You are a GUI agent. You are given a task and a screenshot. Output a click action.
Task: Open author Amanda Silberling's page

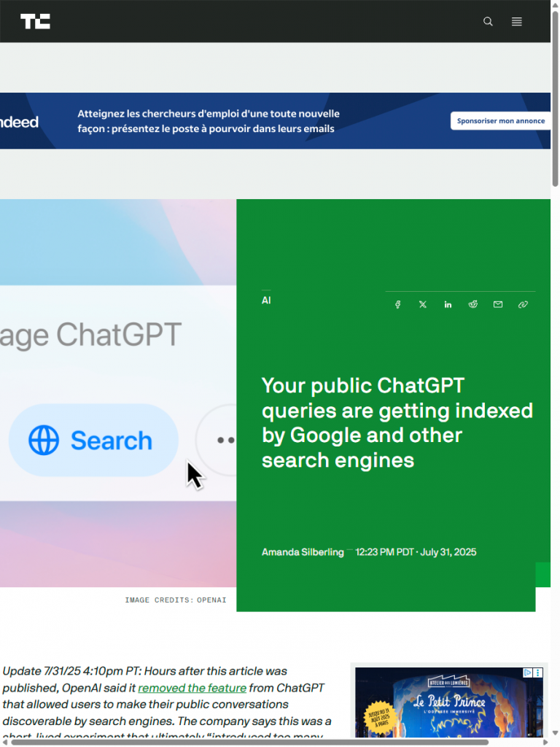tap(303, 552)
